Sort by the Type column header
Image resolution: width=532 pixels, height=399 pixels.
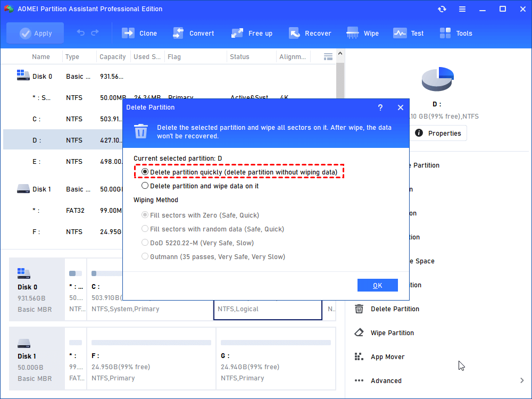click(x=72, y=57)
